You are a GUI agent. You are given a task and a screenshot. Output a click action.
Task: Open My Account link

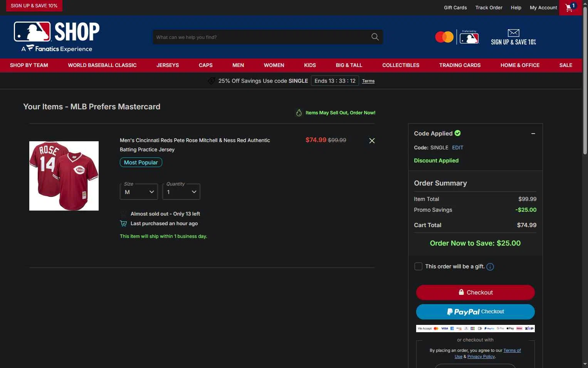pyautogui.click(x=543, y=8)
